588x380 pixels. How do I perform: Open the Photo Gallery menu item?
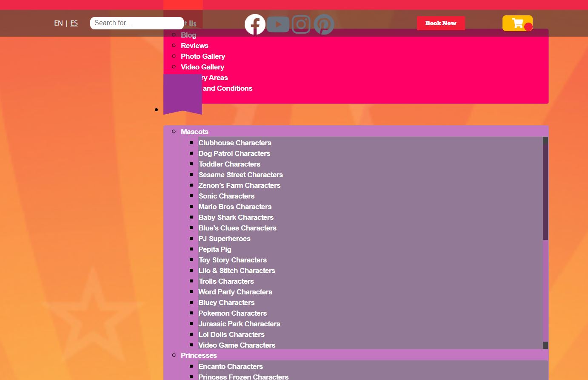pyautogui.click(x=203, y=56)
